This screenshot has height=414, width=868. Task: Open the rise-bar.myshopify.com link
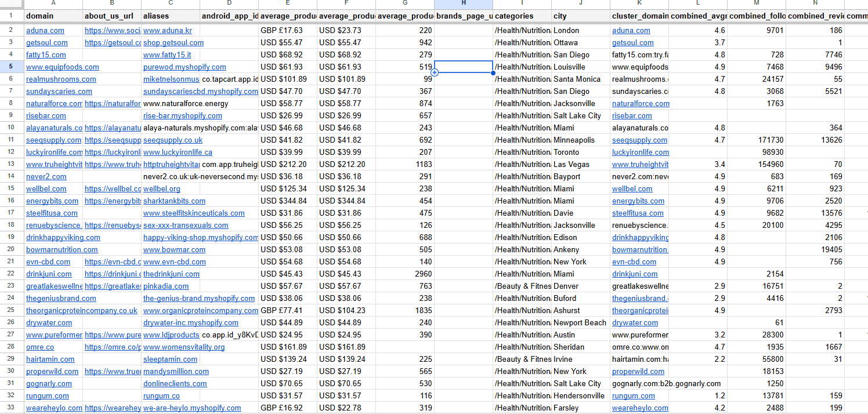(x=183, y=115)
